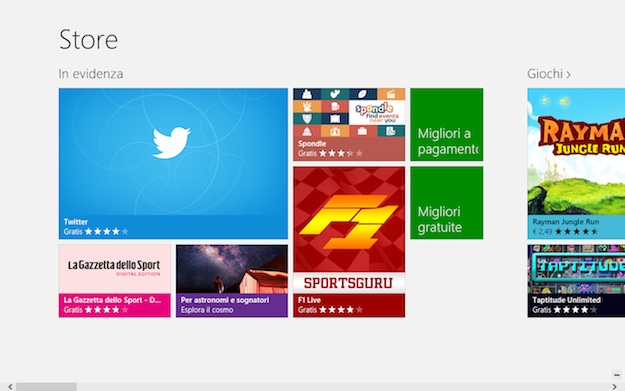Click the Gazzetta dello Sport star rating
Screen dimensions: 625x391
click(x=106, y=310)
